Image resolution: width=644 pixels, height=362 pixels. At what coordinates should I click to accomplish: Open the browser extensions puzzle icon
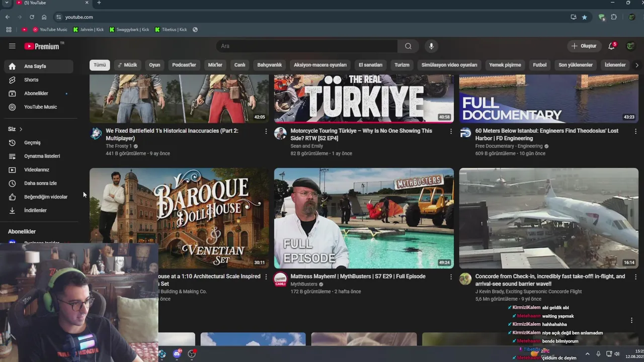[x=614, y=17]
